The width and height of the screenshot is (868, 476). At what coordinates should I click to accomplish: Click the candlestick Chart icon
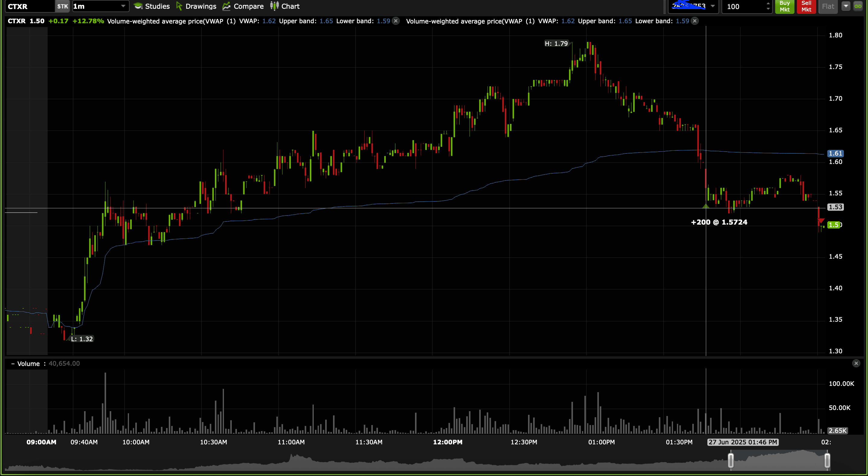tap(274, 6)
